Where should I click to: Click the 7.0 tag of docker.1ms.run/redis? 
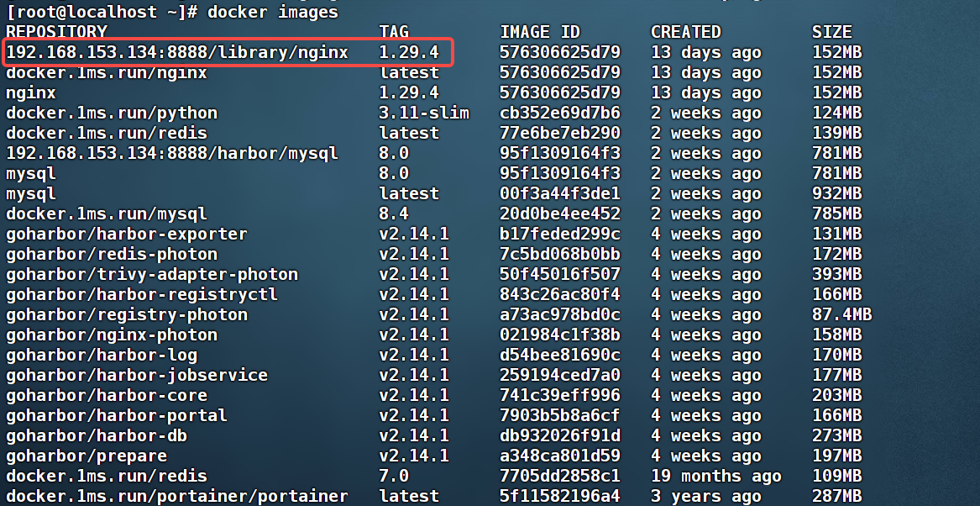pyautogui.click(x=395, y=476)
